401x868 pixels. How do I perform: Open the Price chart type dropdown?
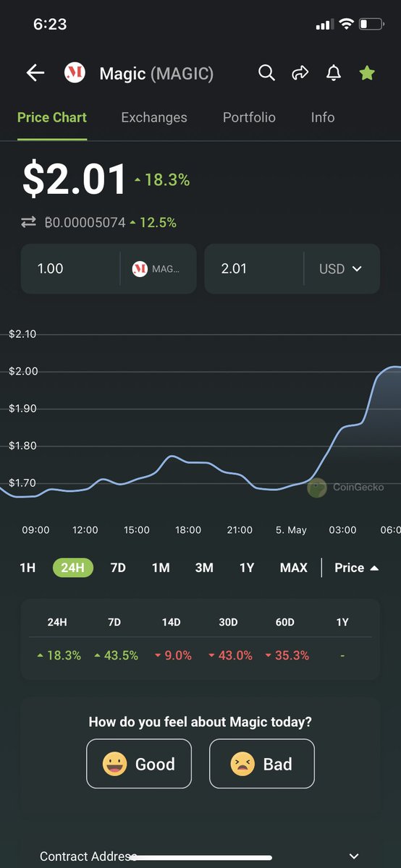click(356, 568)
